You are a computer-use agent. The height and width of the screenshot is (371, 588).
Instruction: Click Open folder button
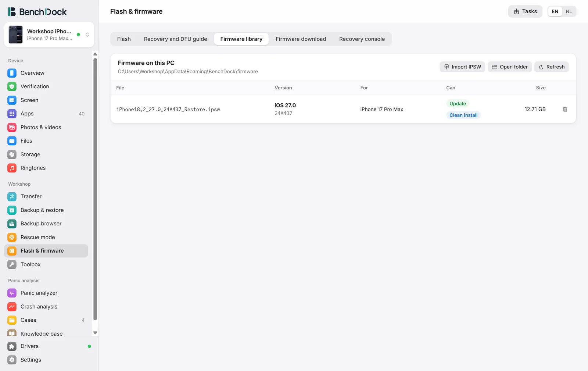tap(510, 67)
